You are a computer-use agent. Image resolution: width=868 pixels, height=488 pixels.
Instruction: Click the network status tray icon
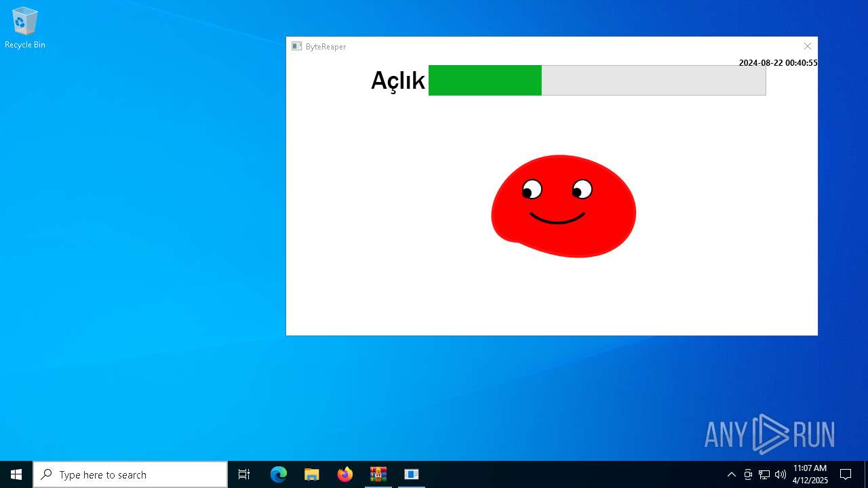click(x=764, y=474)
